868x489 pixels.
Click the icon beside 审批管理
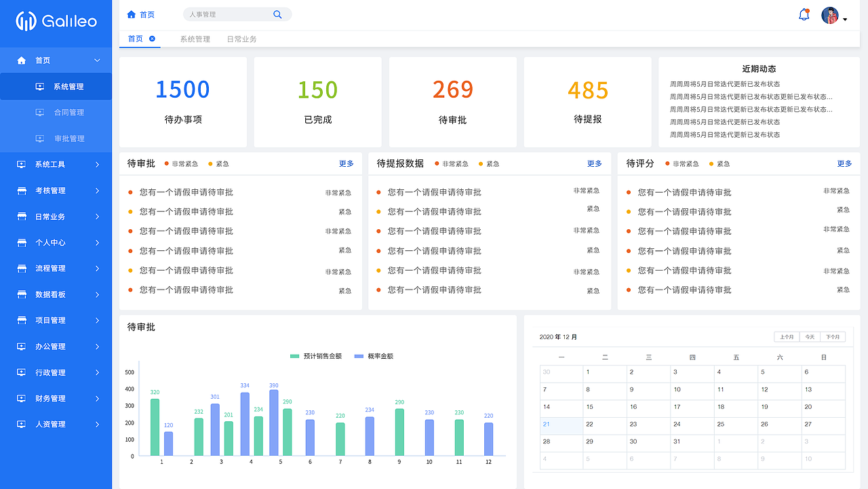pyautogui.click(x=40, y=138)
